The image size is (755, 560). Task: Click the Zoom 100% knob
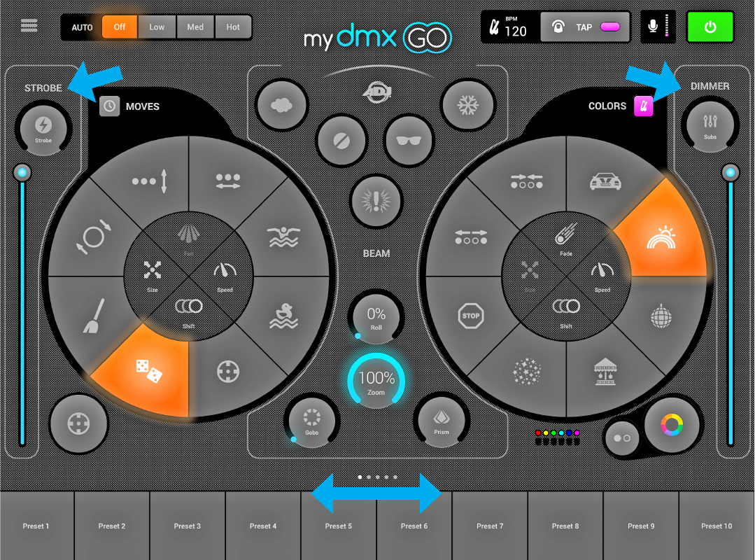pos(376,381)
